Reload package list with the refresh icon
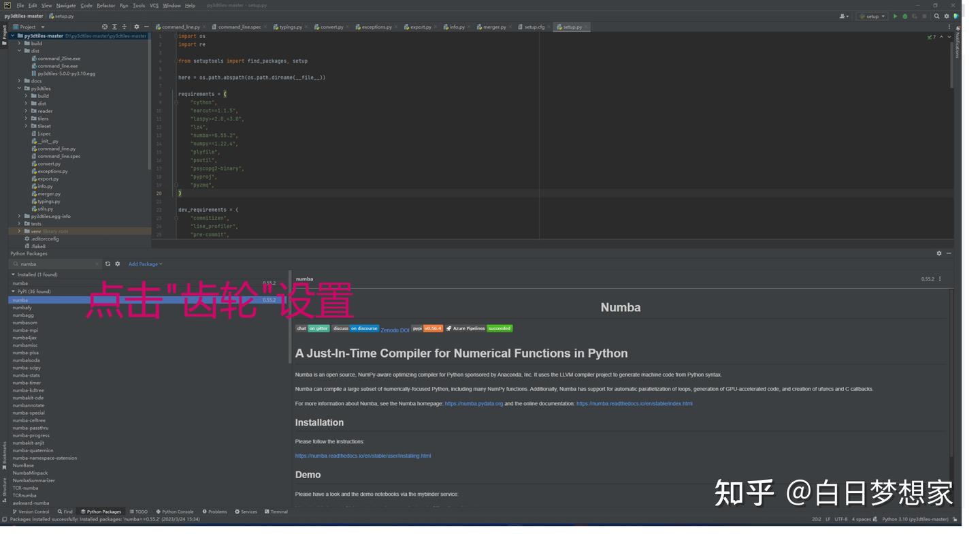980x534 pixels. pyautogui.click(x=108, y=264)
